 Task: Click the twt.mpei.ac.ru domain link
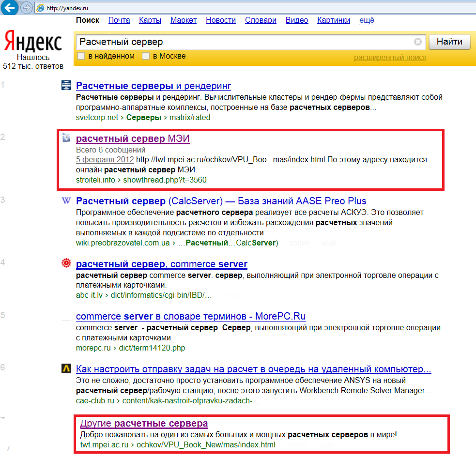104,445
